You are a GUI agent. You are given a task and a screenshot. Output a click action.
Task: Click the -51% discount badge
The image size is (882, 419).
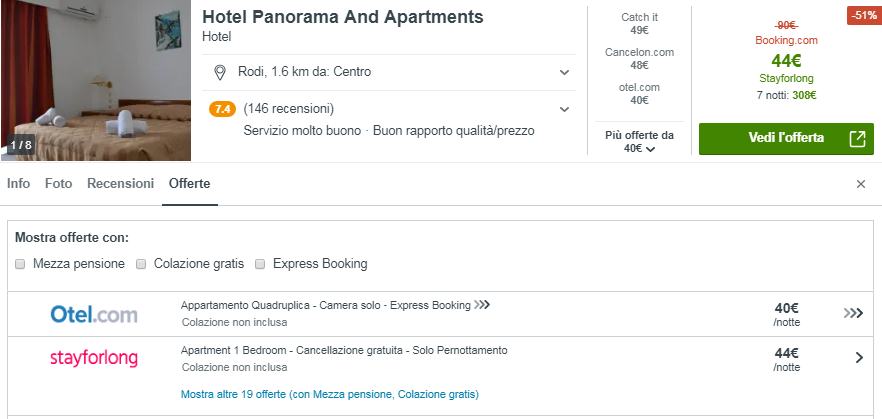862,16
